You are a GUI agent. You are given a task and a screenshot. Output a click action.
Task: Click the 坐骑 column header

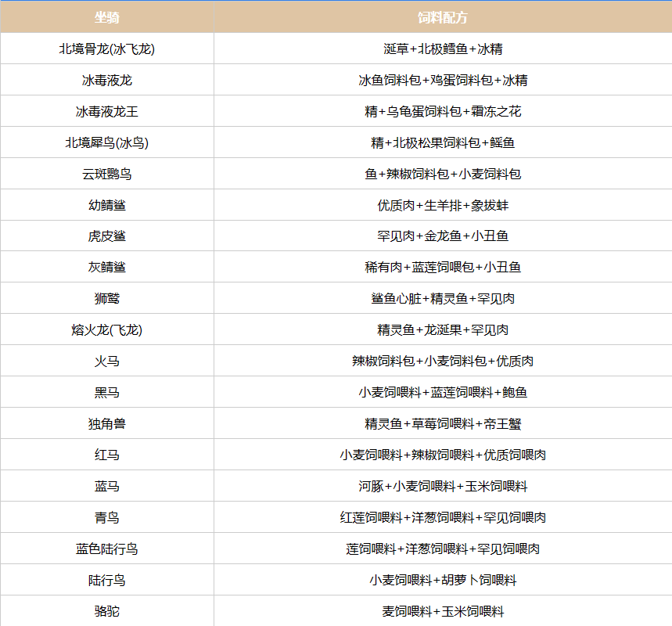click(106, 17)
